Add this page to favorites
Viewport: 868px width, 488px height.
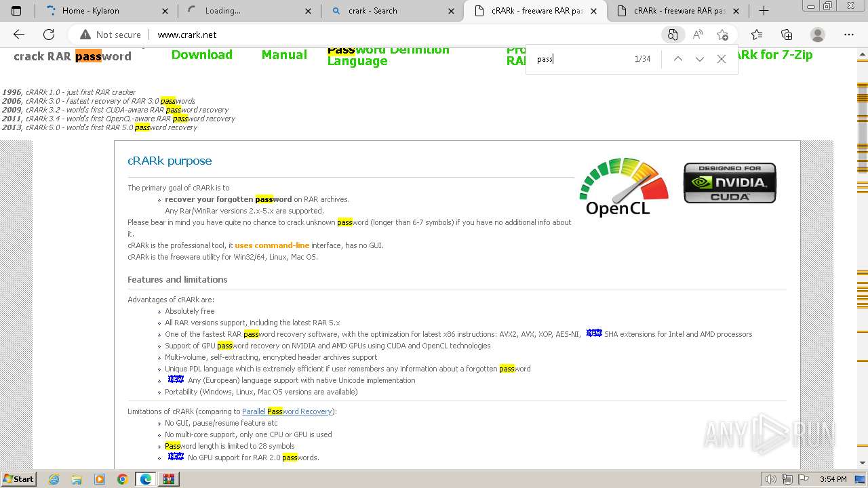[722, 35]
